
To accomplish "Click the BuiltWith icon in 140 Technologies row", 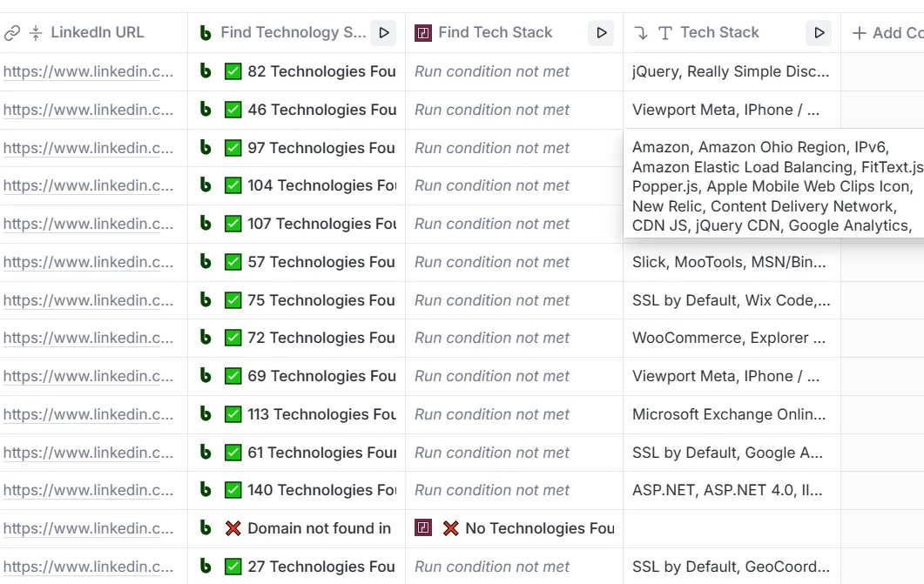I will [x=205, y=490].
